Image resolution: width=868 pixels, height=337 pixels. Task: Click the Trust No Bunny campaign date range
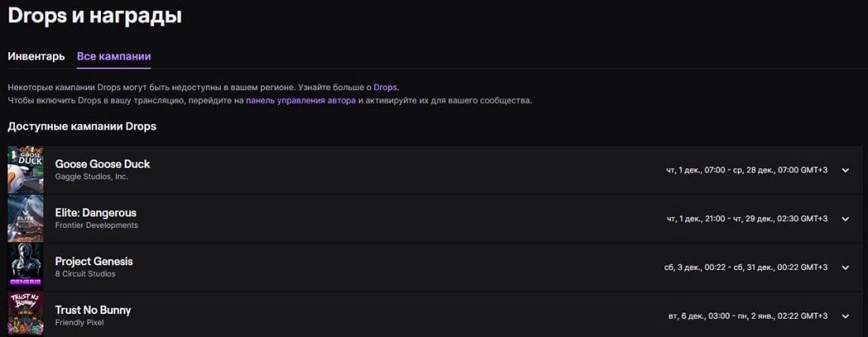[x=748, y=316]
